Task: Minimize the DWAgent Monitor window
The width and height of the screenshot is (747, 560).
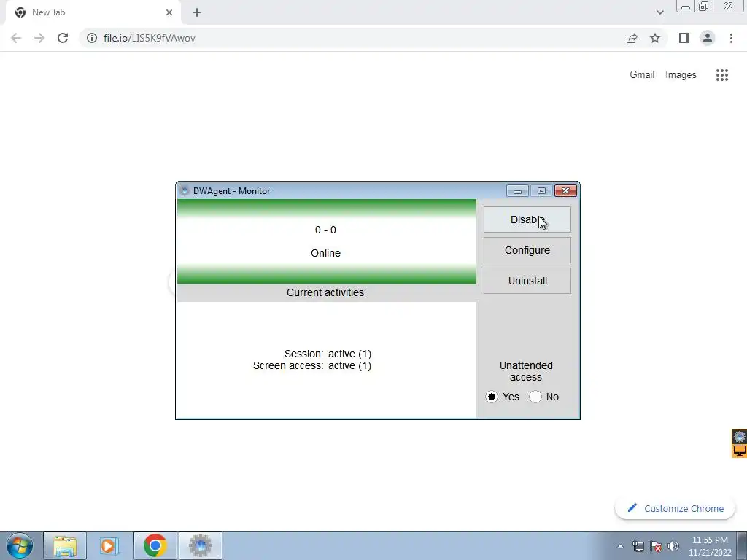Action: [517, 191]
